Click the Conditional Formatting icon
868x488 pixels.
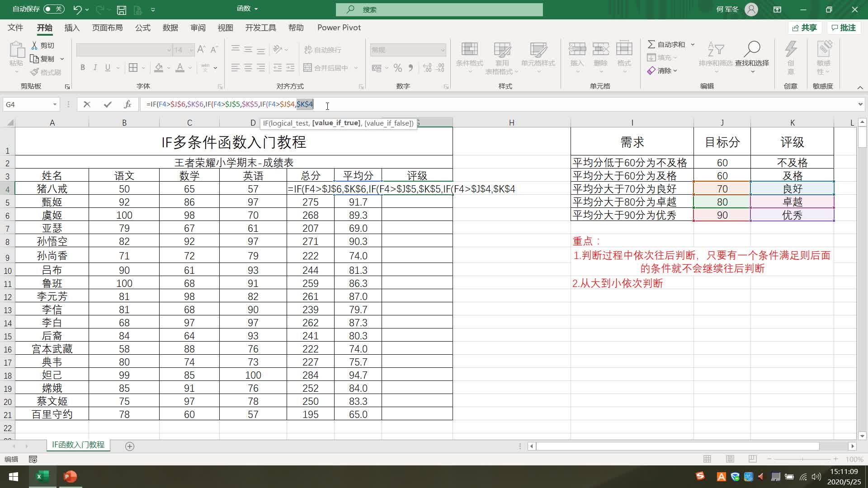point(469,49)
